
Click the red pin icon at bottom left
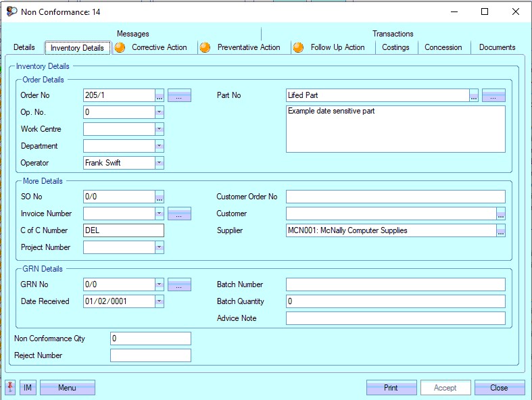[11, 387]
